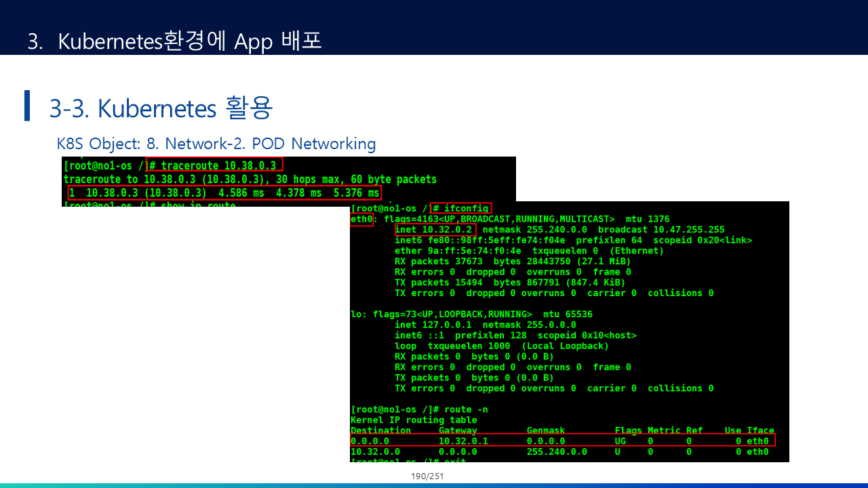This screenshot has height=488, width=868.
Task: Click the 'Gateway' column header
Action: (458, 430)
